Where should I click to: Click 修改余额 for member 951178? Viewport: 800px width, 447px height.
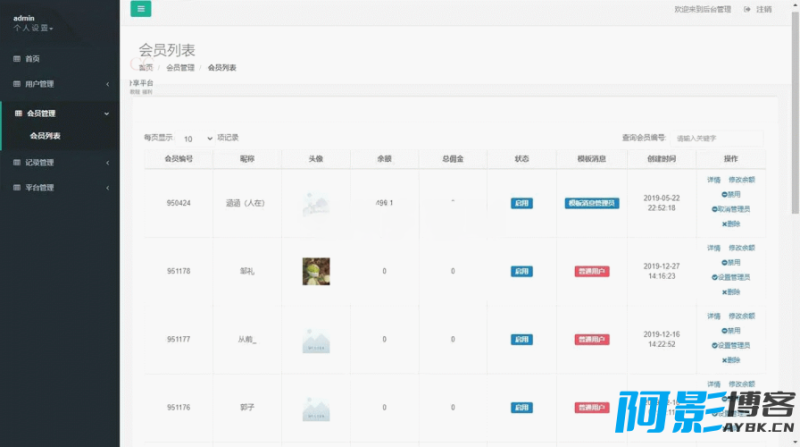pyautogui.click(x=742, y=247)
